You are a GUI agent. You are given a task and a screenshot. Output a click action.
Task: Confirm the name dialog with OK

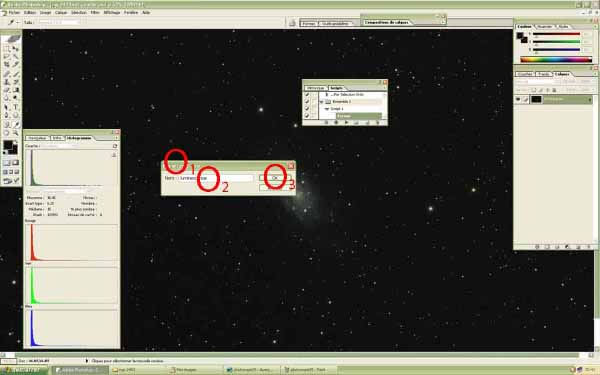(275, 178)
